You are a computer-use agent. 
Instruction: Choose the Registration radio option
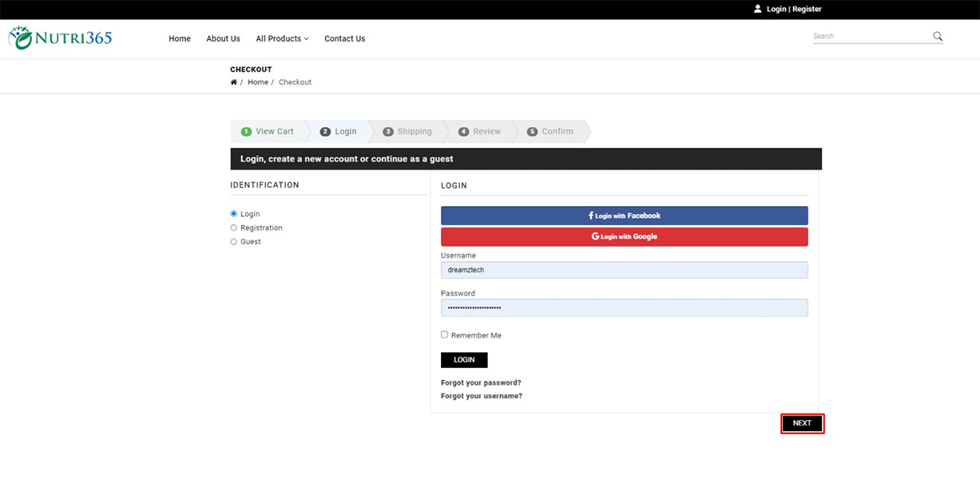tap(234, 228)
